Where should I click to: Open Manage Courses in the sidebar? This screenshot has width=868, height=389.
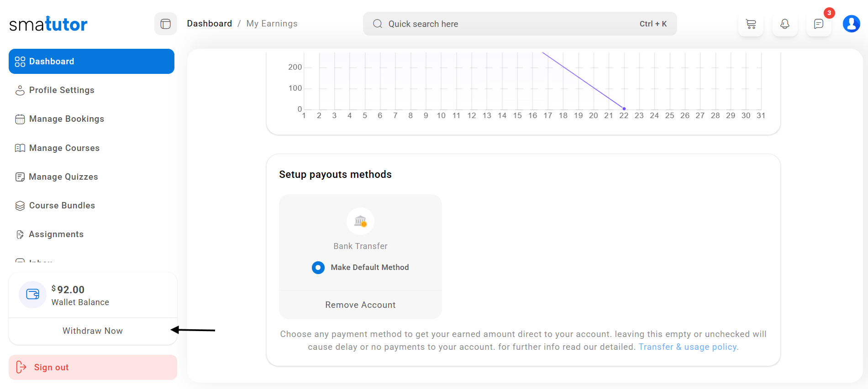(x=64, y=148)
